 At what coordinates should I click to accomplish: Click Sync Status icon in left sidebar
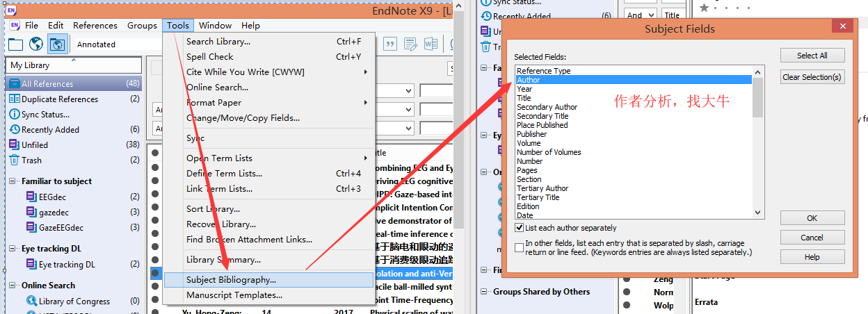click(15, 115)
